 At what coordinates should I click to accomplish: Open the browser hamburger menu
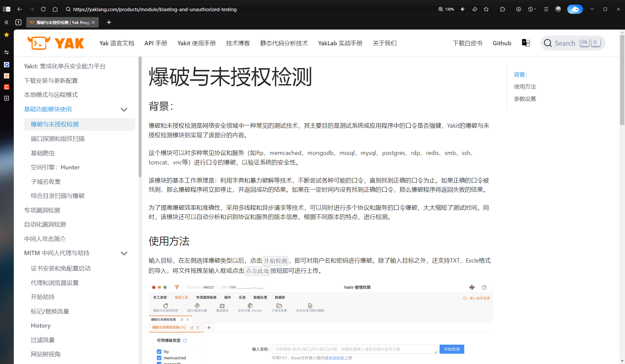pos(546,9)
